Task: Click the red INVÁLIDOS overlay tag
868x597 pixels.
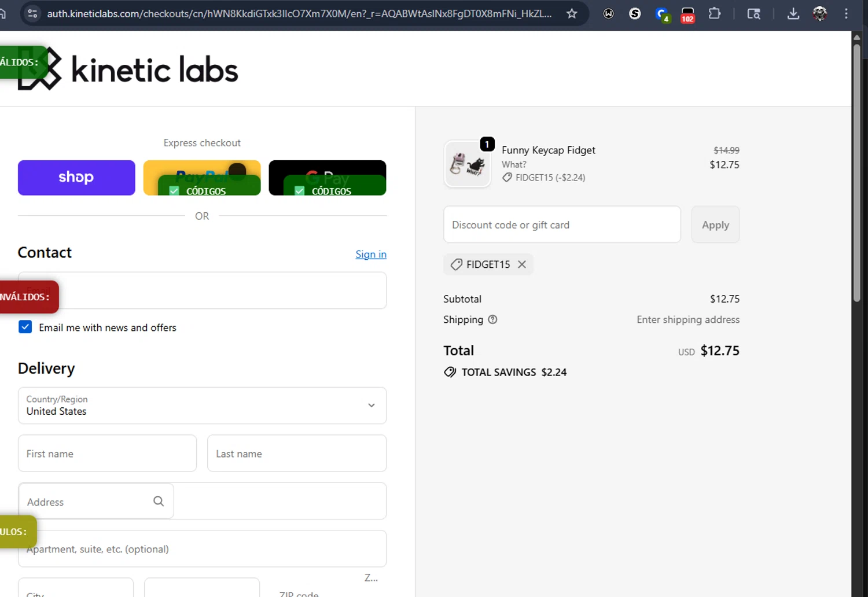Action: click(28, 297)
